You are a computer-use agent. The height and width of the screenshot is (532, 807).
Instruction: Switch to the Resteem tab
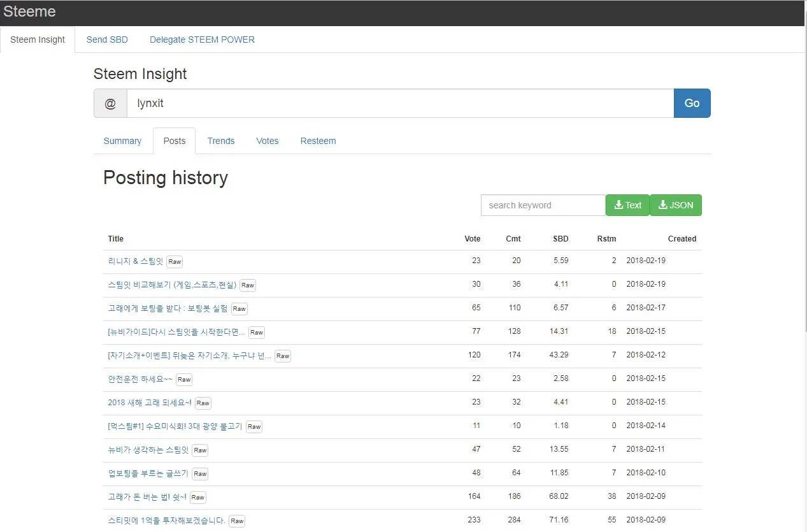(318, 141)
